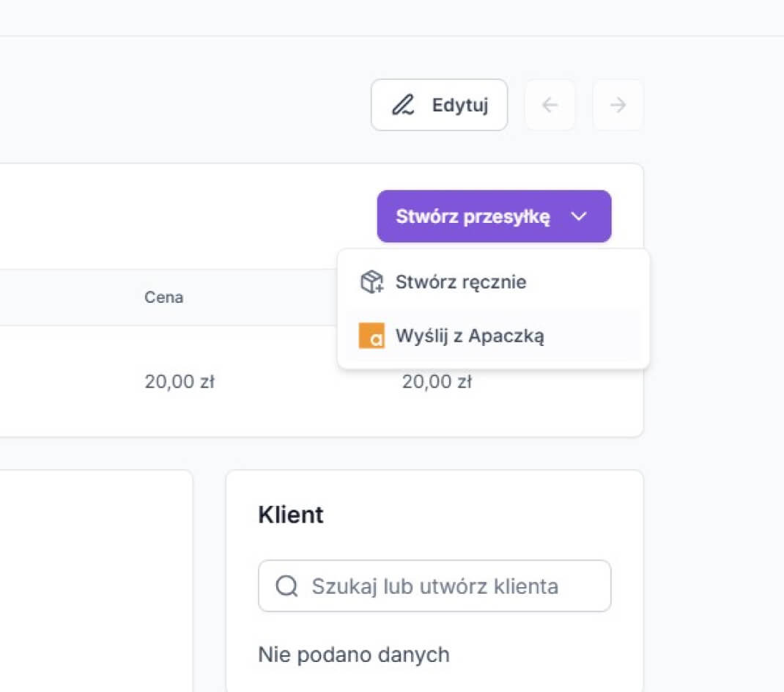
Task: Collapse the dropdown via the white chevron
Action: (579, 216)
